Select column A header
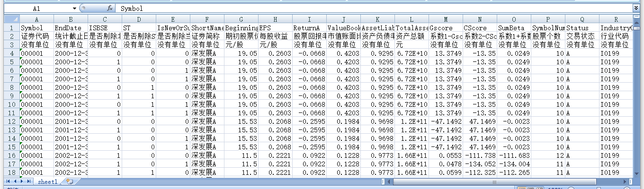The height and width of the screenshot is (189, 644). click(x=36, y=19)
